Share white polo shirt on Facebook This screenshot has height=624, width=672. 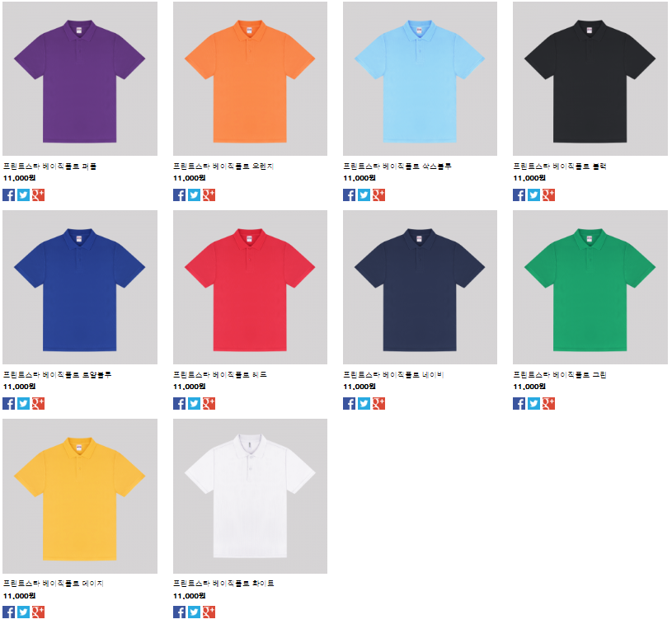179,612
